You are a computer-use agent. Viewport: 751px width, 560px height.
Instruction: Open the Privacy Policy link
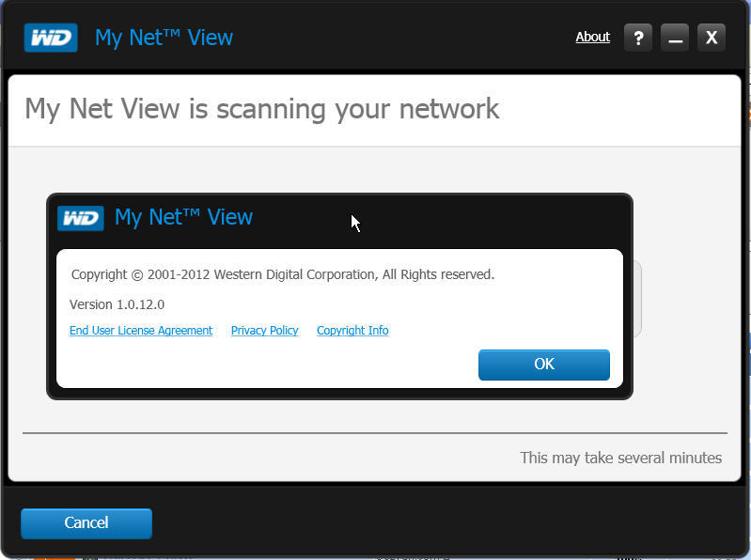pos(264,330)
